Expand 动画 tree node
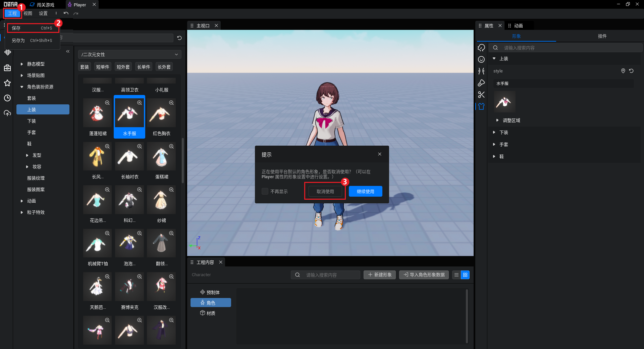 [x=22, y=201]
